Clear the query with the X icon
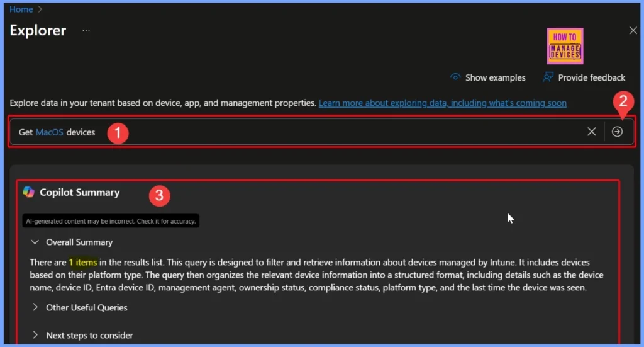644x347 pixels. (x=591, y=132)
